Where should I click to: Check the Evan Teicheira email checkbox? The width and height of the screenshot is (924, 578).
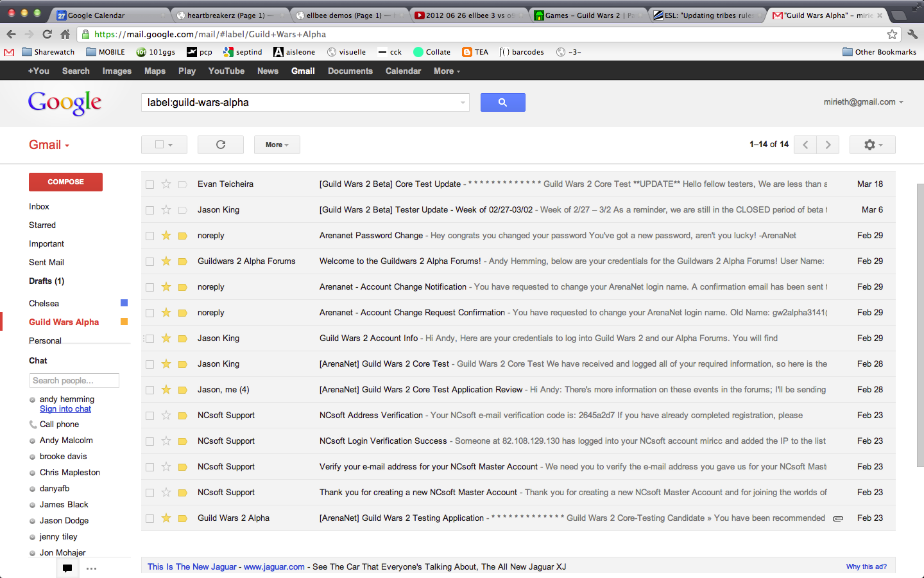coord(150,184)
